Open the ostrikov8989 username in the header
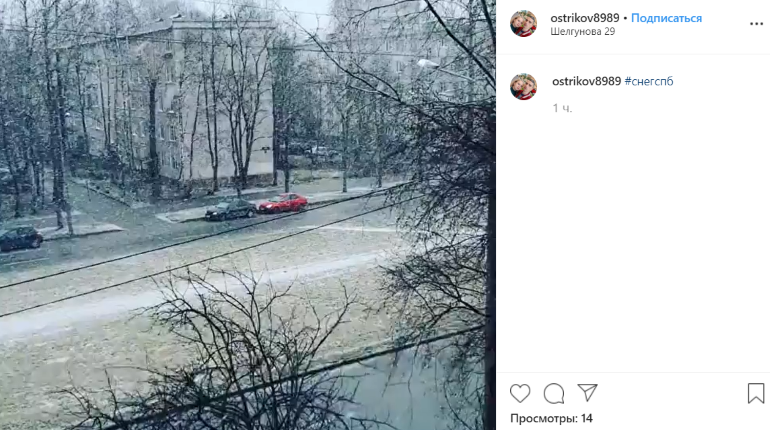Image resolution: width=770 pixels, height=430 pixels. tap(585, 18)
